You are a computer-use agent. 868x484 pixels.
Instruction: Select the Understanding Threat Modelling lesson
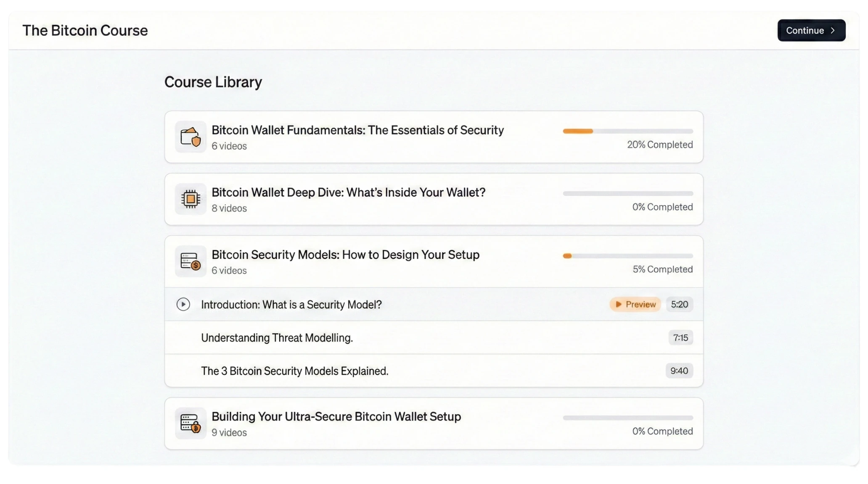pyautogui.click(x=277, y=337)
